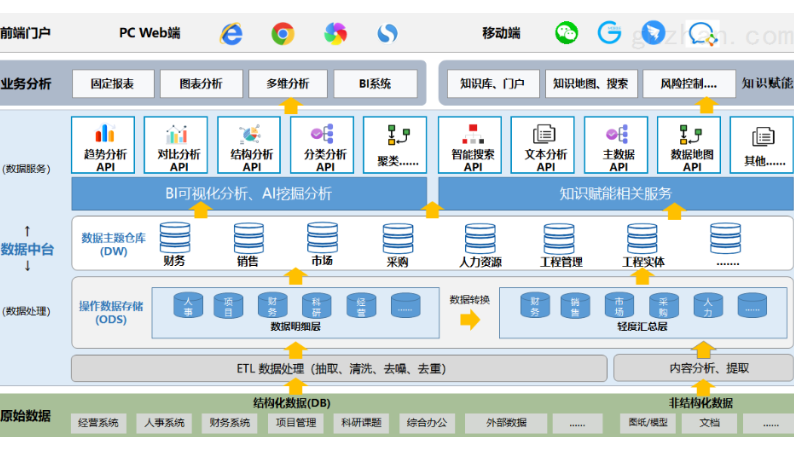Click the 操作数据存储 (ODS) label

coord(111,312)
